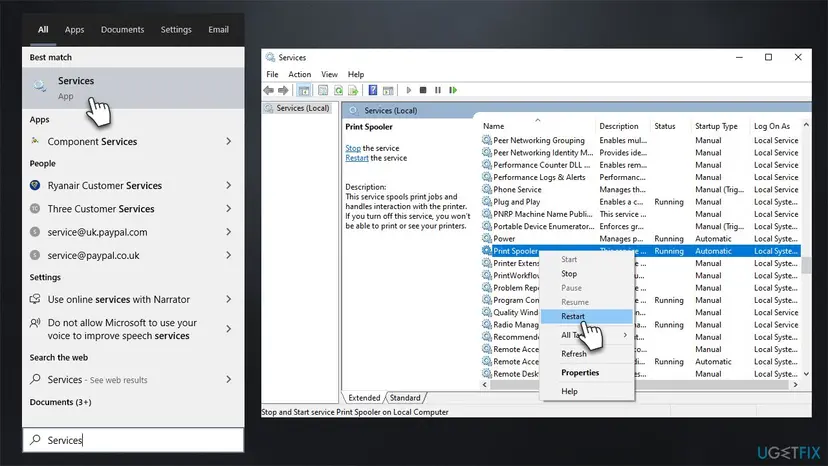Click the Services (Local) tree node
The height and width of the screenshot is (466, 828).
[x=297, y=108]
